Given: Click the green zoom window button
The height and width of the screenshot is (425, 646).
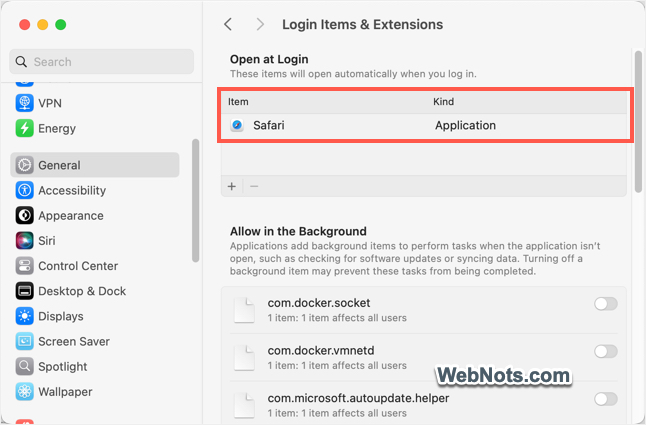Looking at the screenshot, I should coord(61,25).
